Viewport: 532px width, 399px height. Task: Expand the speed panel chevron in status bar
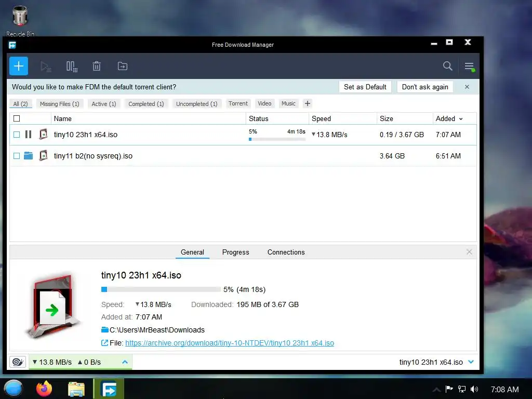(125, 362)
